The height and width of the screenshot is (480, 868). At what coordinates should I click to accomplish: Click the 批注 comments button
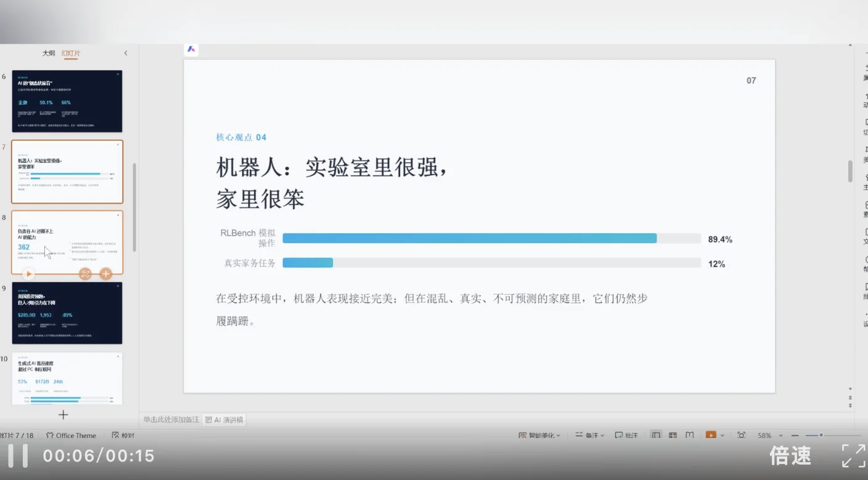pos(626,436)
